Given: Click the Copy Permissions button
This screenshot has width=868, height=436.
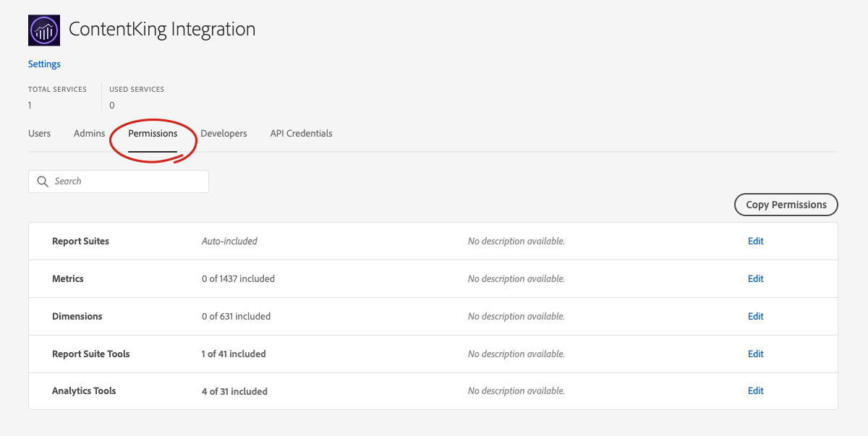Looking at the screenshot, I should point(786,205).
